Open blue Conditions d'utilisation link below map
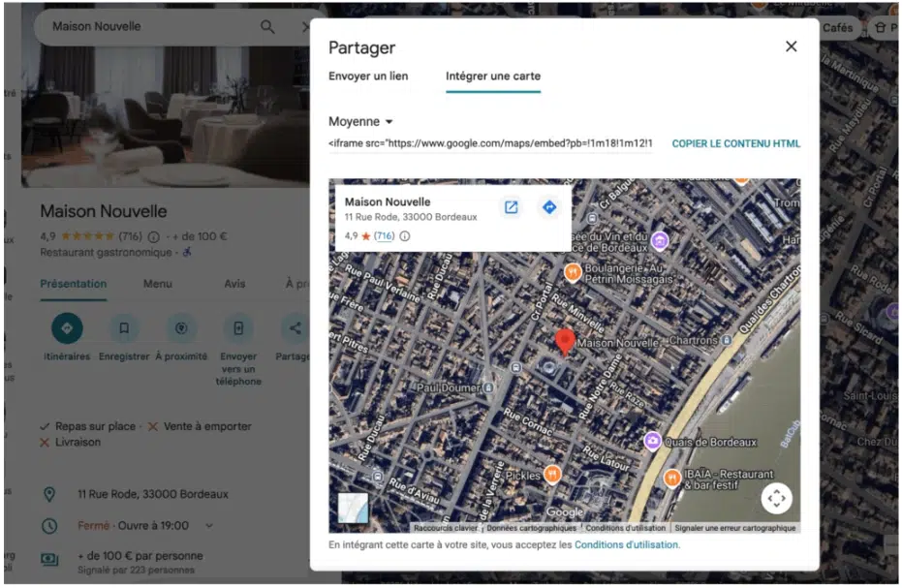 pyautogui.click(x=626, y=544)
